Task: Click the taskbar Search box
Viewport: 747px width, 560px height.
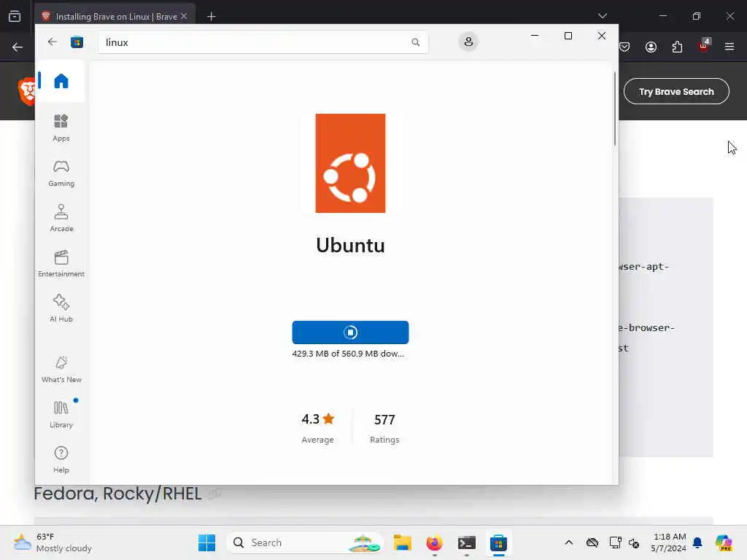Action: click(x=305, y=542)
